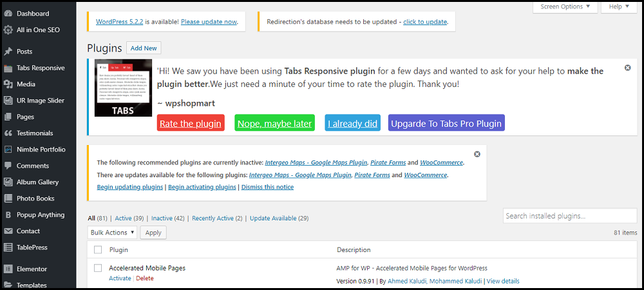Open the WordPress 5.2.2 link
The width and height of the screenshot is (644, 290).
[x=120, y=22]
